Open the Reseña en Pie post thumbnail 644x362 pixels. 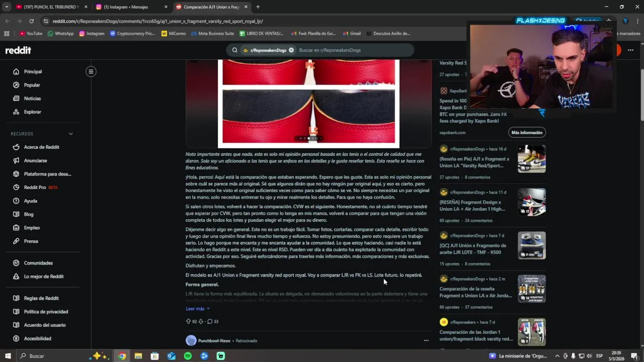point(532,159)
